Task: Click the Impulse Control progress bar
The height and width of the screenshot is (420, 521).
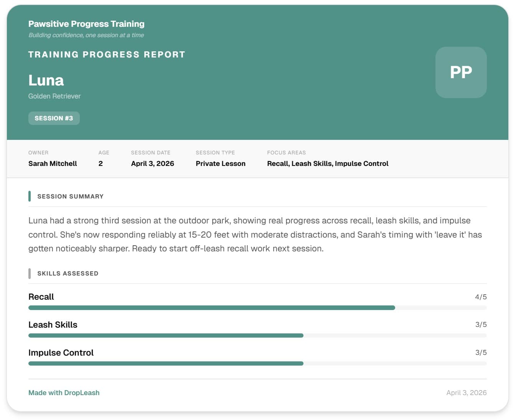Action: tap(257, 363)
